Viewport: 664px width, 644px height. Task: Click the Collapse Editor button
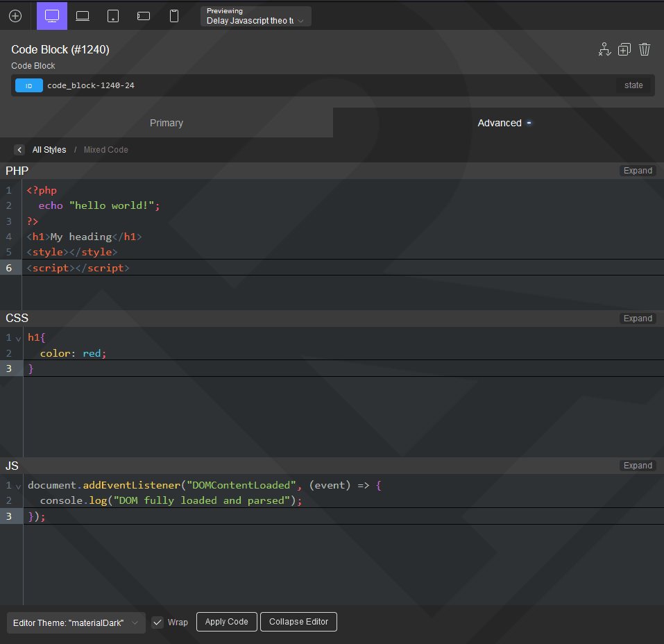pyautogui.click(x=298, y=622)
